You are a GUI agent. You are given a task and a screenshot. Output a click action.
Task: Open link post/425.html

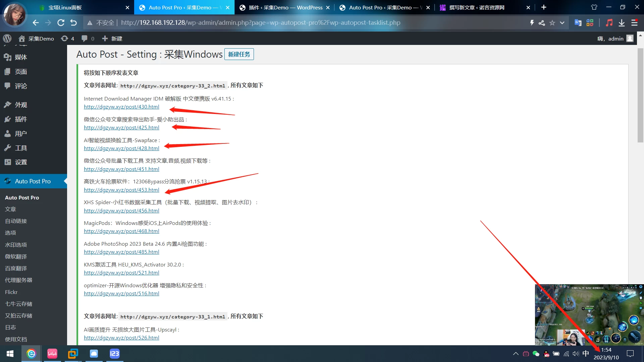pyautogui.click(x=121, y=128)
